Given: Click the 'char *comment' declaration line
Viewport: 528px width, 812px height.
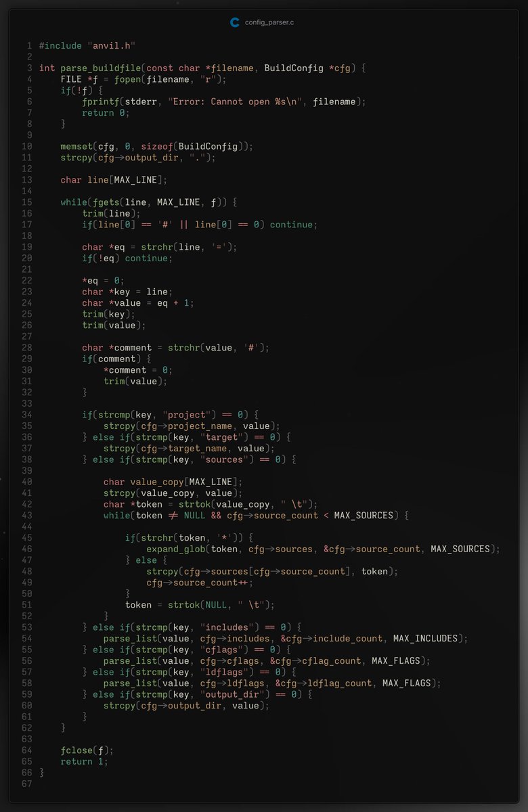Looking at the screenshot, I should [176, 347].
